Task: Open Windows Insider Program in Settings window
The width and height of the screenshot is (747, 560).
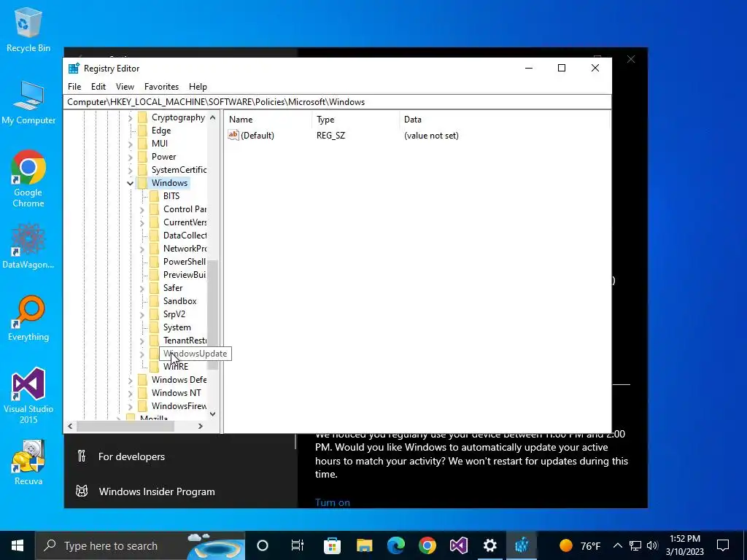Action: [157, 491]
